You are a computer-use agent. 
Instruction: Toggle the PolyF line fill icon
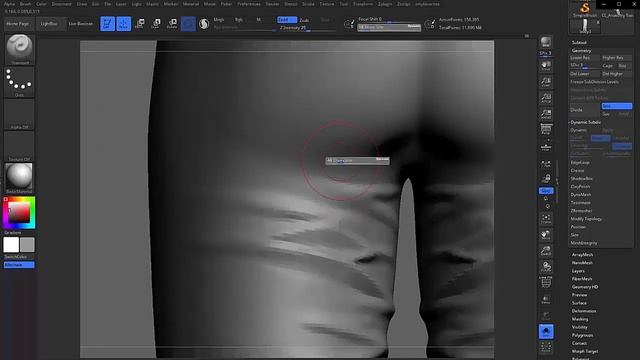pos(546,282)
